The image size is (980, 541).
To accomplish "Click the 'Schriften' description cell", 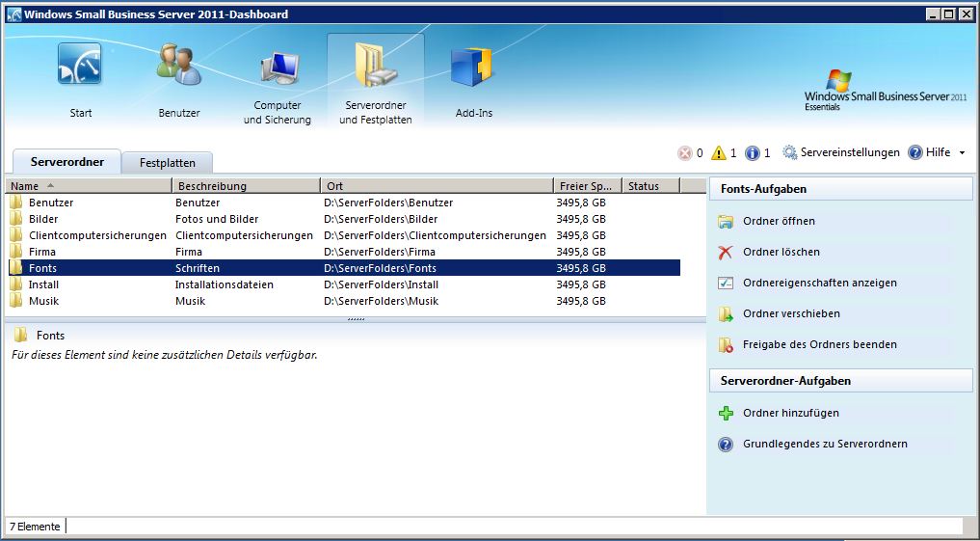I will click(x=198, y=268).
